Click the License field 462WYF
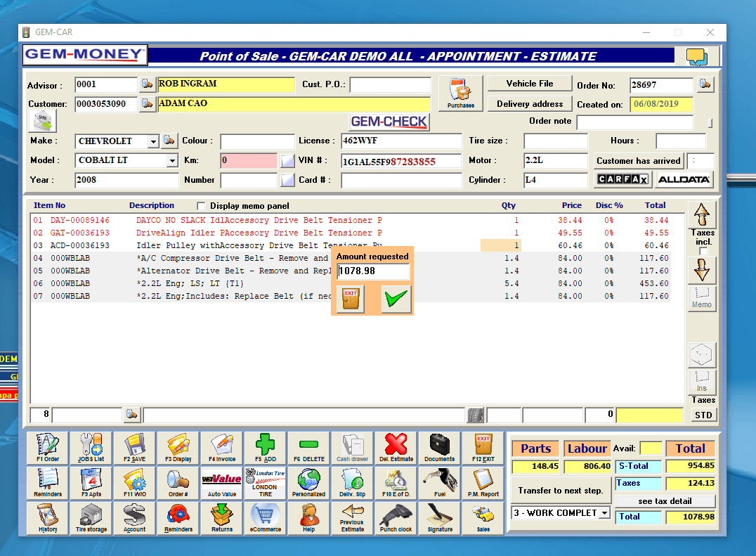Image resolution: width=756 pixels, height=556 pixels. point(401,141)
